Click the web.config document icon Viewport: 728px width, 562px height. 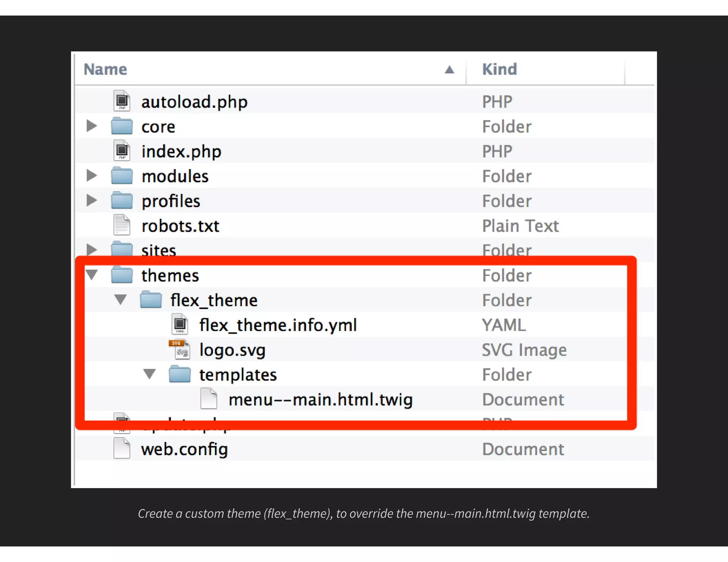point(122,448)
